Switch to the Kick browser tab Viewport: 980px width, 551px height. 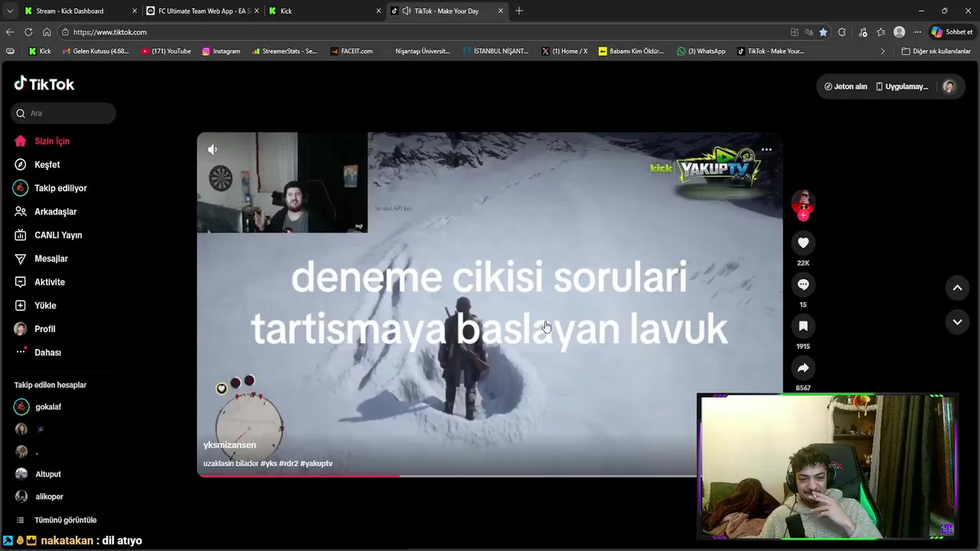(325, 11)
